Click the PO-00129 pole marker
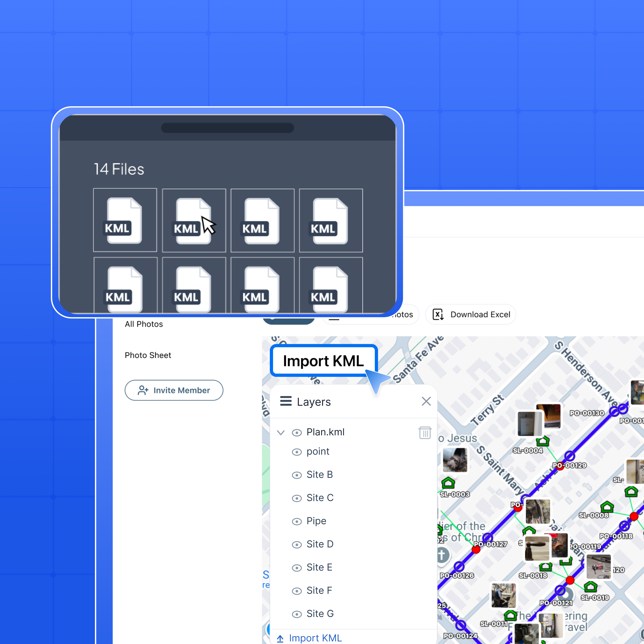Screen dimensions: 644x644 [570, 456]
